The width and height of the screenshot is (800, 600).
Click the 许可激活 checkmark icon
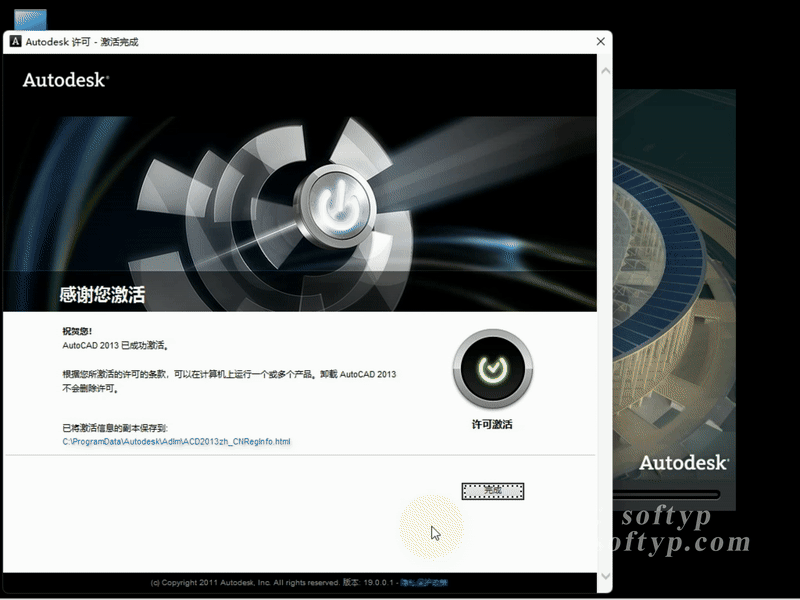(492, 368)
